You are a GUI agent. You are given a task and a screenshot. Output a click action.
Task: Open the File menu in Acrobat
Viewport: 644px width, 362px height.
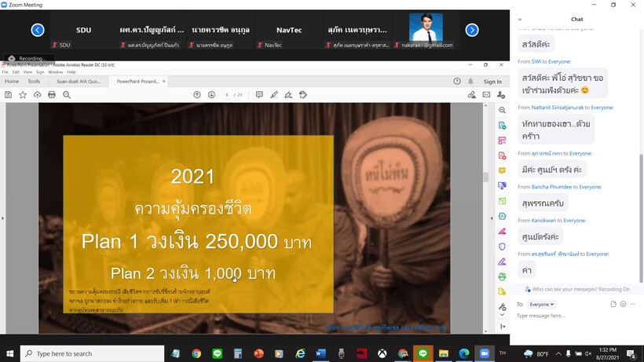pyautogui.click(x=5, y=71)
